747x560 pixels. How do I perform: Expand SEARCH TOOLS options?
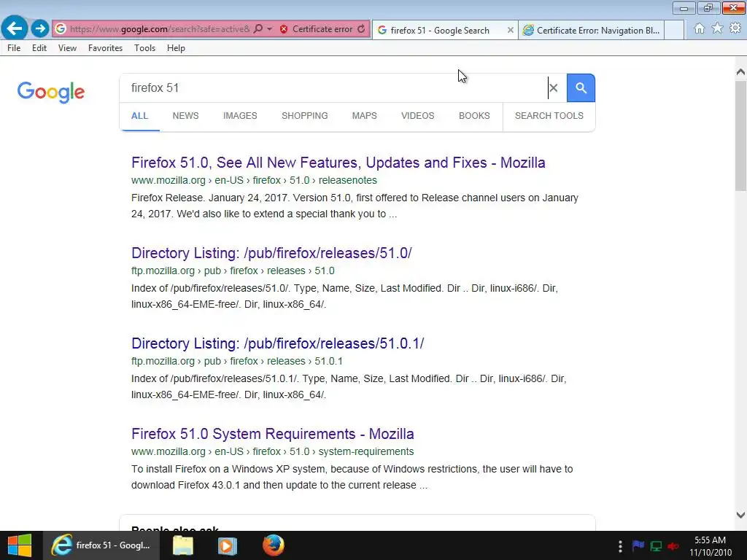click(549, 116)
